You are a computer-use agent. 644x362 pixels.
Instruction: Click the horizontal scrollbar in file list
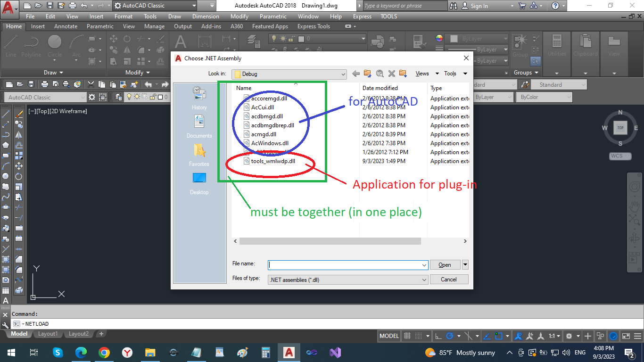(330, 241)
